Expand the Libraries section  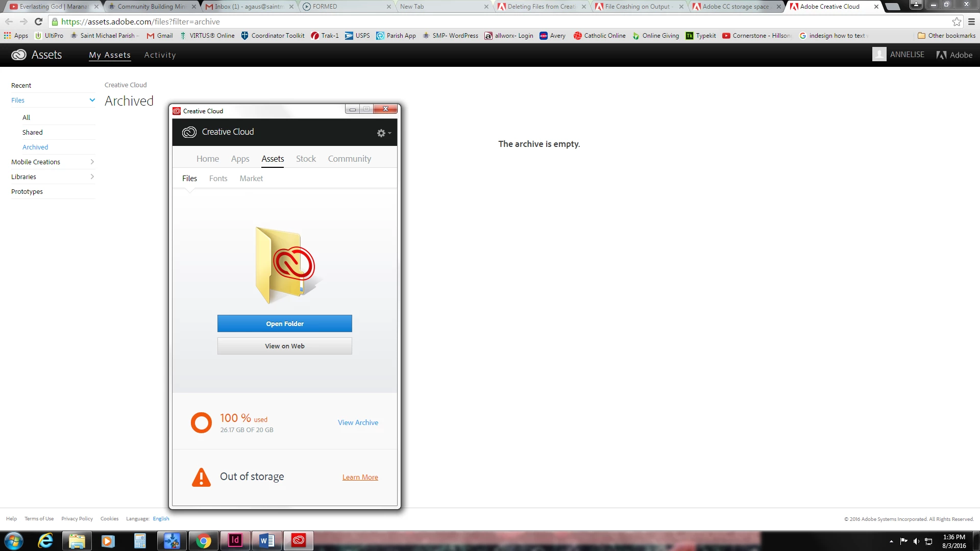(x=92, y=177)
